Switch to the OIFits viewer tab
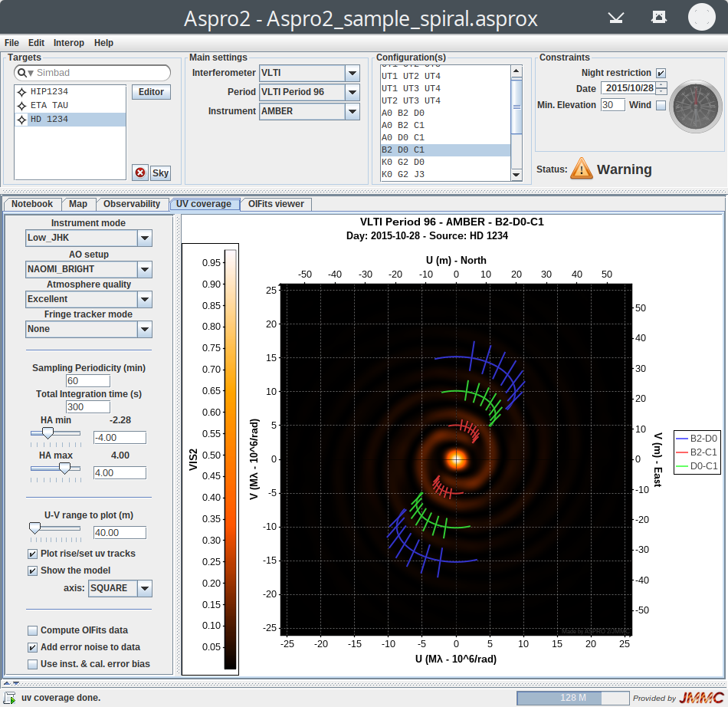The image size is (728, 707). coord(276,204)
